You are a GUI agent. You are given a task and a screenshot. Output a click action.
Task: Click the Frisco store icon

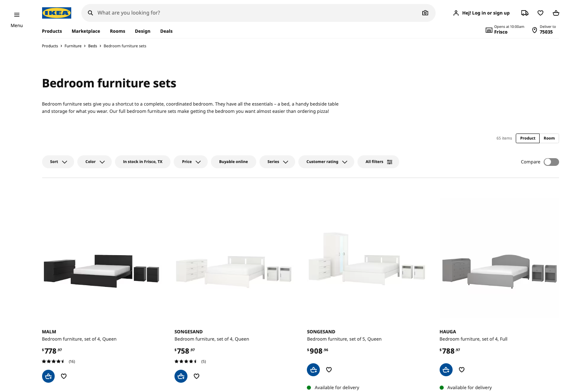click(489, 30)
